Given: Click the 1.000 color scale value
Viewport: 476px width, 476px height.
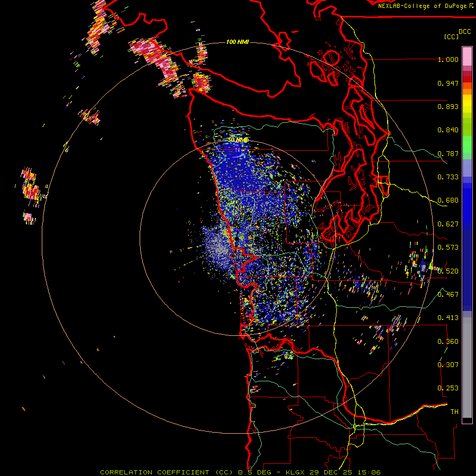Looking at the screenshot, I should pos(448,59).
